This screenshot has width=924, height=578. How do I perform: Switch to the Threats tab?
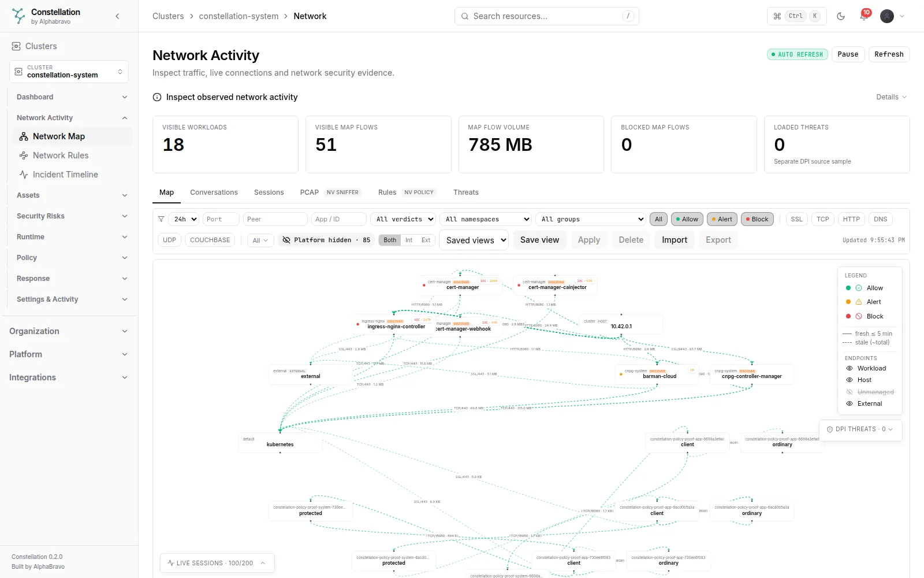click(465, 192)
